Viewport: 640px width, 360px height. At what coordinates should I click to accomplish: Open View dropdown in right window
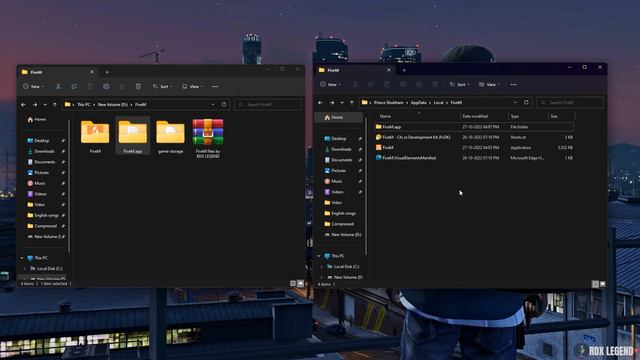point(489,84)
